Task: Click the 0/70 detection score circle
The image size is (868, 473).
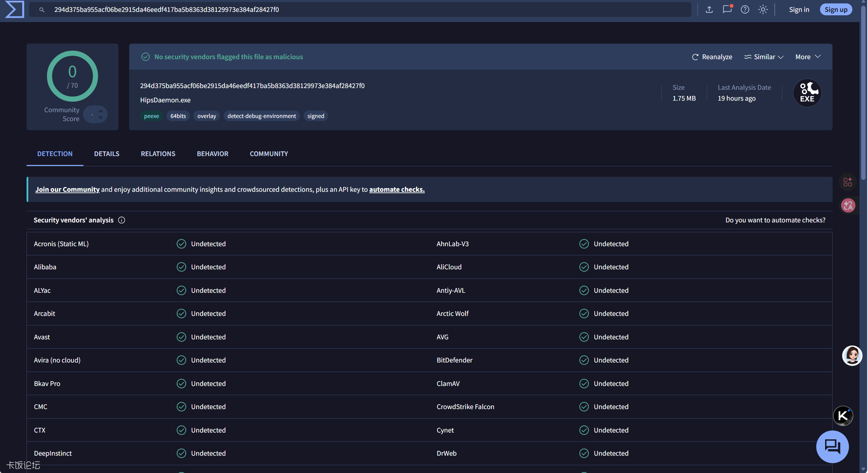Action: click(73, 76)
